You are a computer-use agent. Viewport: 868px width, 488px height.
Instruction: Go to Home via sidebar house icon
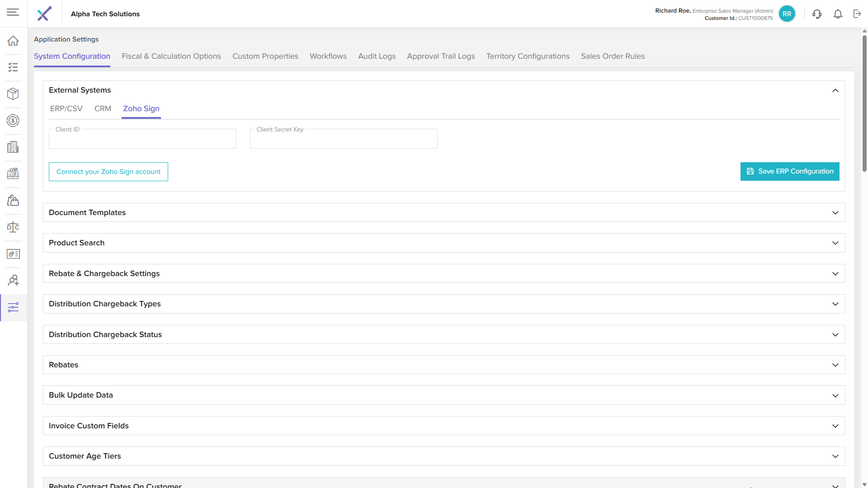click(13, 41)
